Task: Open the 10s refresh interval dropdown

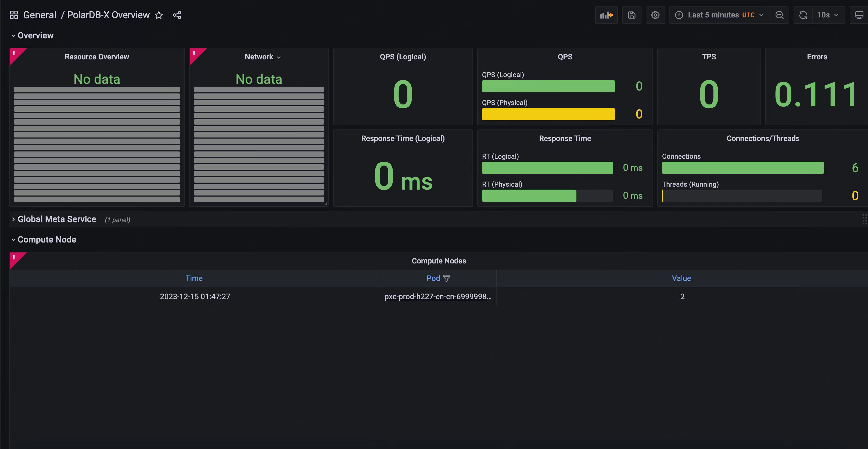Action: (x=828, y=15)
